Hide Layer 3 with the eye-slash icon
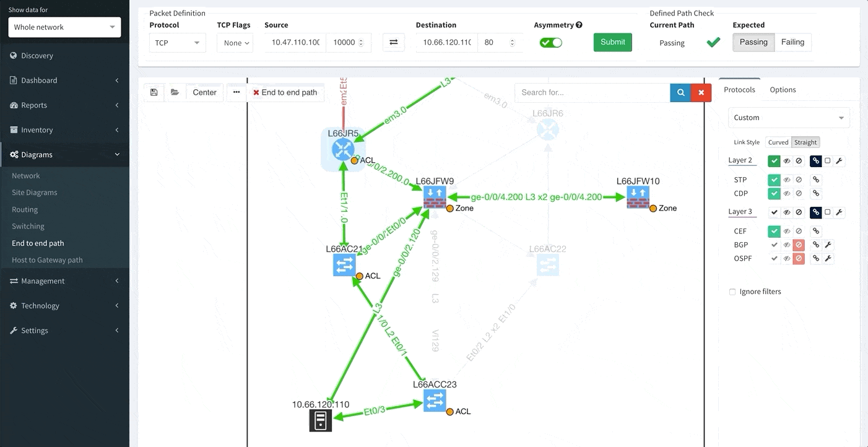 click(786, 212)
